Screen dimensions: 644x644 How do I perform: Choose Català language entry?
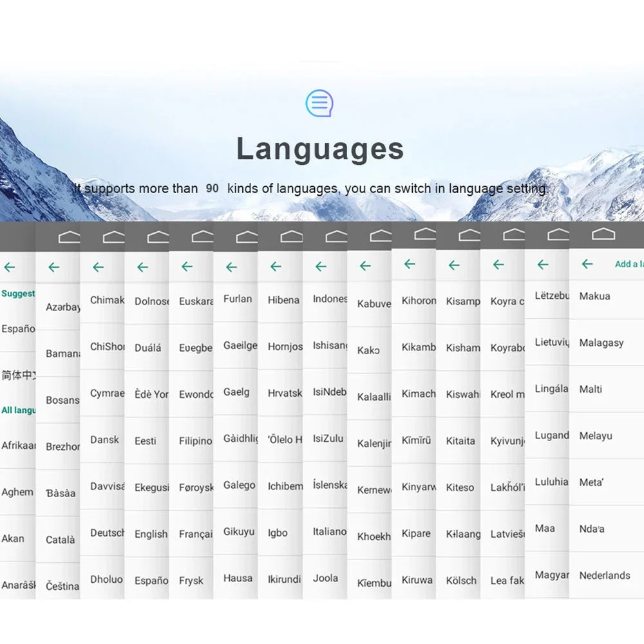pos(60,540)
